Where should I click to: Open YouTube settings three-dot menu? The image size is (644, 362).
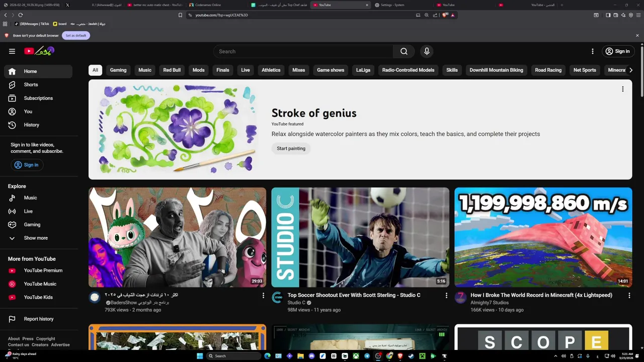pos(593,51)
